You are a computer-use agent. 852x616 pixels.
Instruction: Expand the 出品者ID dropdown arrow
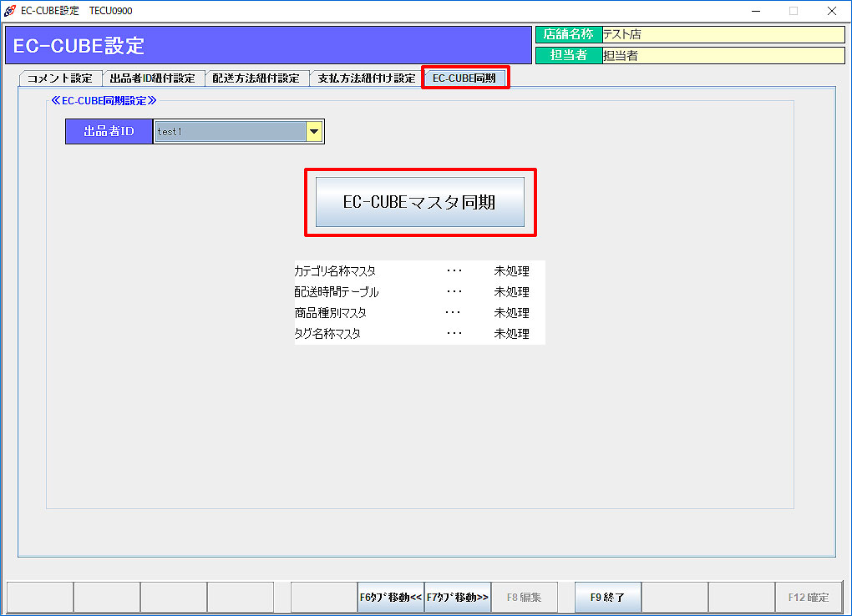click(314, 131)
